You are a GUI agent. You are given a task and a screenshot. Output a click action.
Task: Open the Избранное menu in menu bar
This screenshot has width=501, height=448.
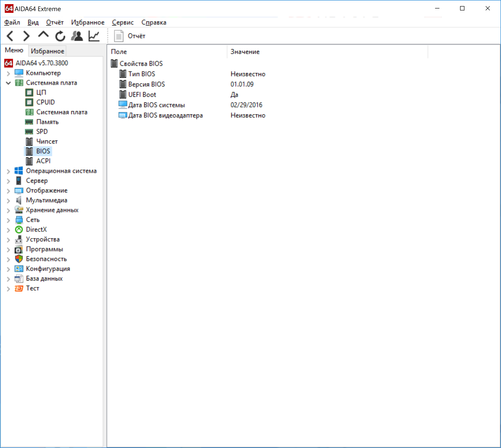88,22
